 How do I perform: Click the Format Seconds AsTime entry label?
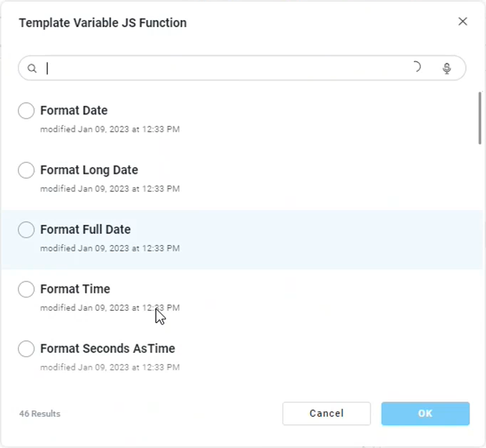pos(107,349)
